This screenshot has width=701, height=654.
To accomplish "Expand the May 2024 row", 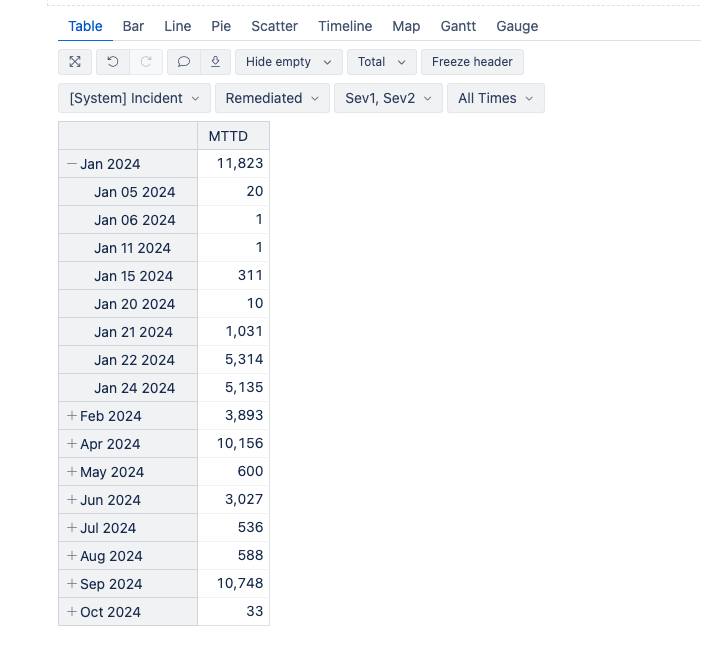I will pos(72,472).
